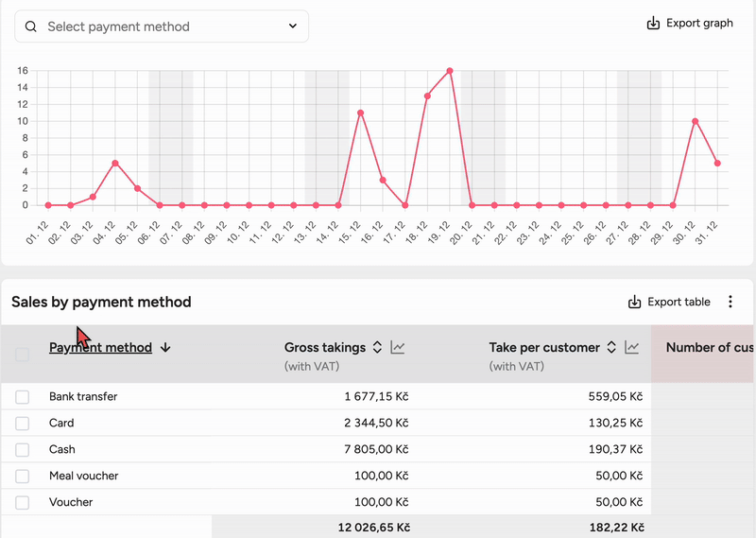The height and width of the screenshot is (538, 756).
Task: Click the Export table download icon
Action: [634, 303]
